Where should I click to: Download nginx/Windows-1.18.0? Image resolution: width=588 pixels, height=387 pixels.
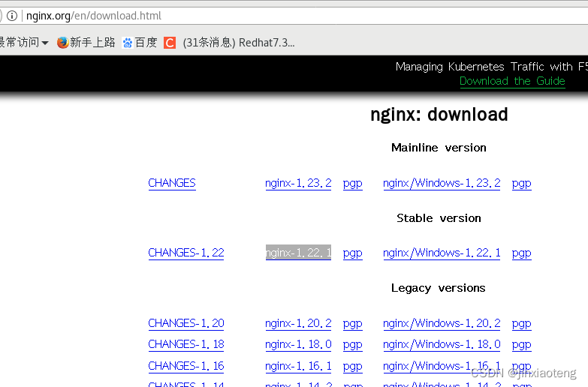(x=442, y=344)
